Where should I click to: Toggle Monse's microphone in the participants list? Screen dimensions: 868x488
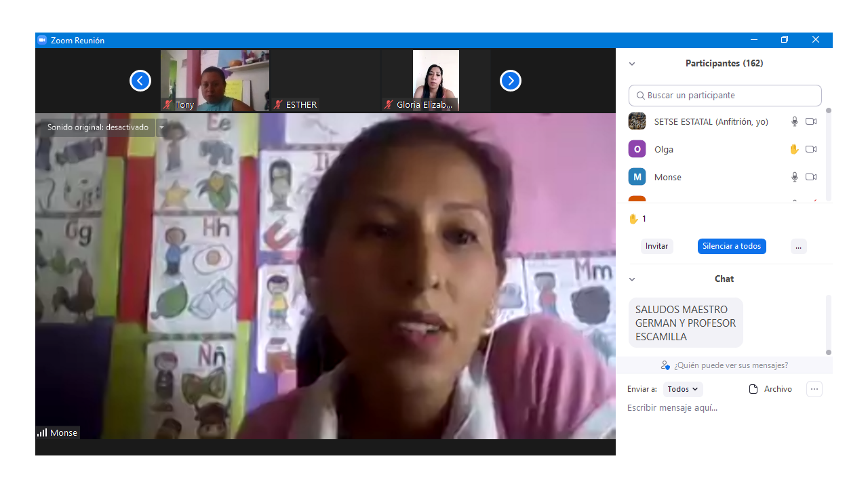tap(795, 177)
